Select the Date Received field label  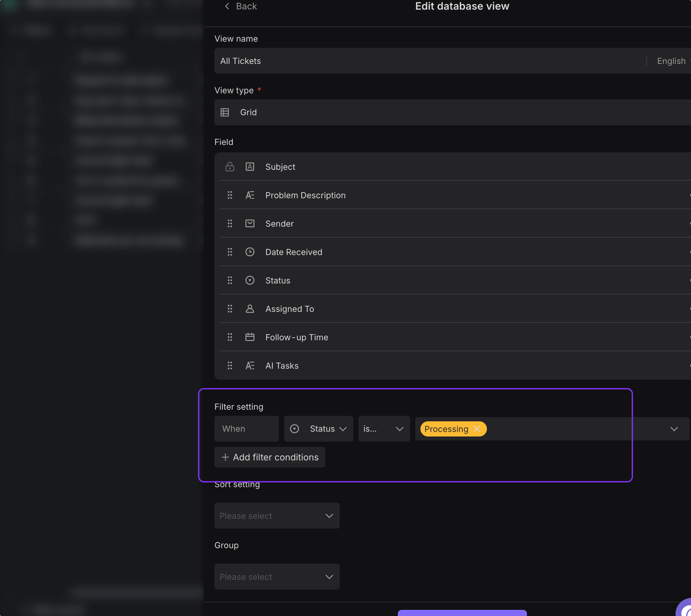(294, 252)
